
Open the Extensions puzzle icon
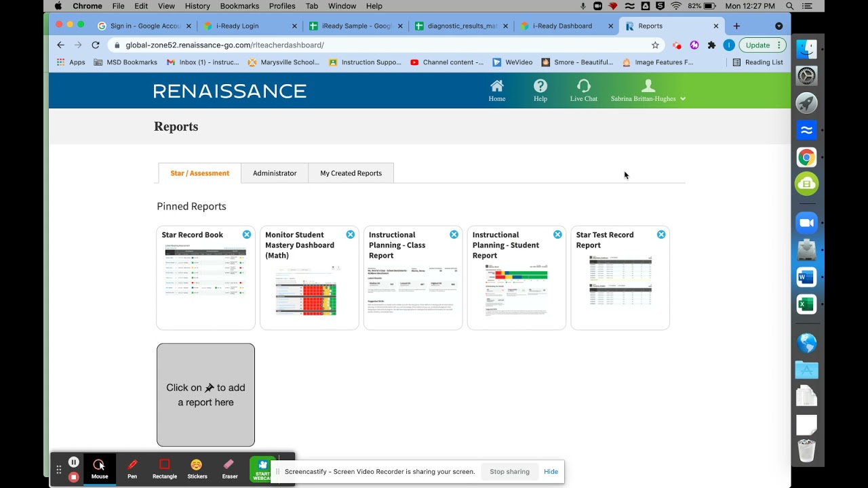click(x=711, y=45)
